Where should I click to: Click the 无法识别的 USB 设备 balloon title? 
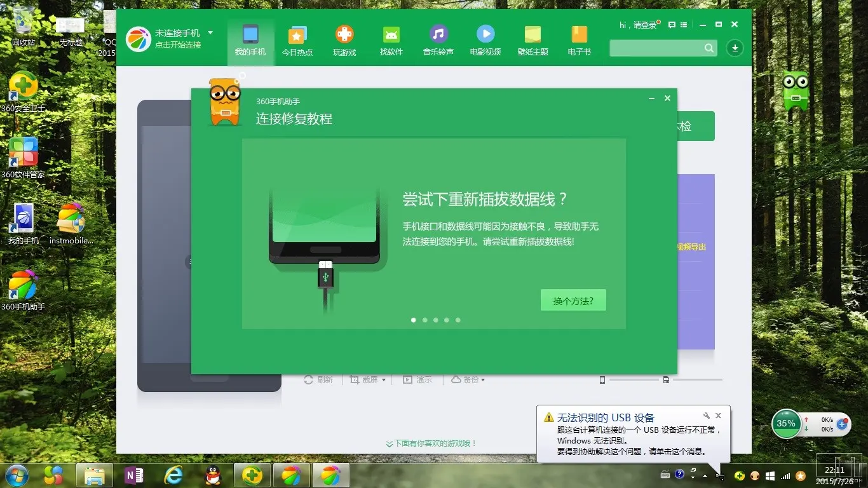click(606, 417)
